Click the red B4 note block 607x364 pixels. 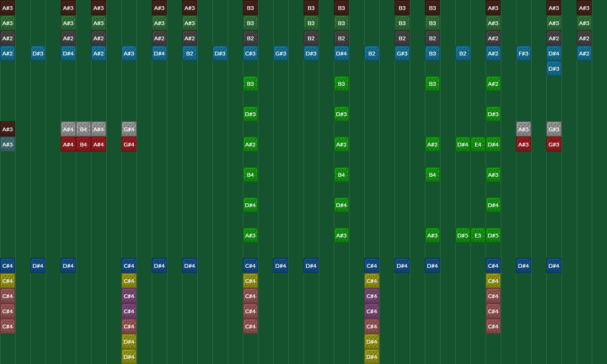83,144
